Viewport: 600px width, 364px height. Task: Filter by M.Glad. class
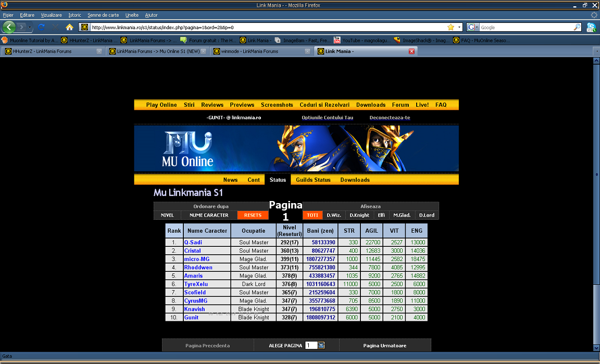click(x=402, y=215)
